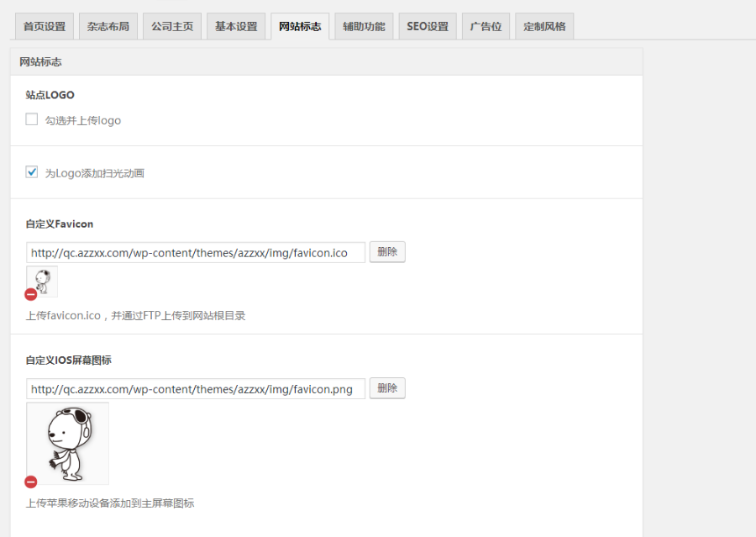Image resolution: width=756 pixels, height=537 pixels.
Task: Click 删除 button beside favicon.ico URL
Action: tap(387, 252)
